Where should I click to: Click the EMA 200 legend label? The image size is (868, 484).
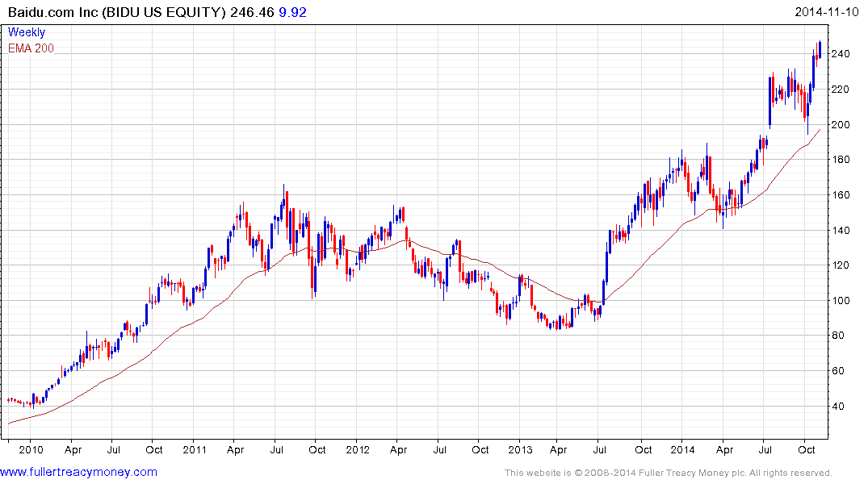(x=31, y=48)
